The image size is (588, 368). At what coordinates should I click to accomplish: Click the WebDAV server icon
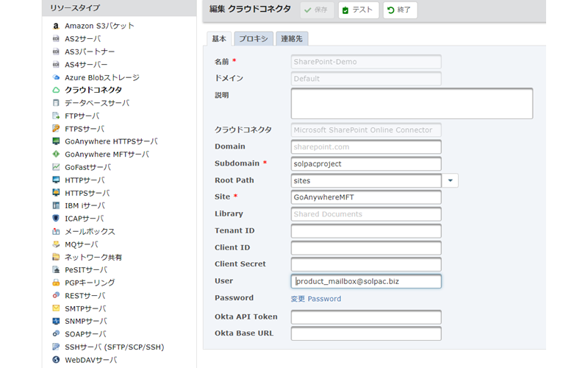[56, 360]
